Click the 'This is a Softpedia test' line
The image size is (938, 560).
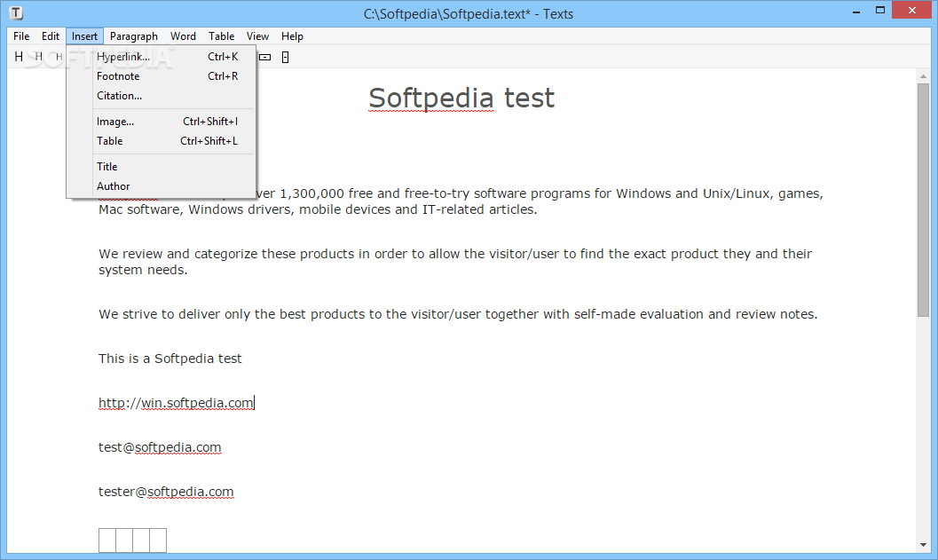point(169,359)
